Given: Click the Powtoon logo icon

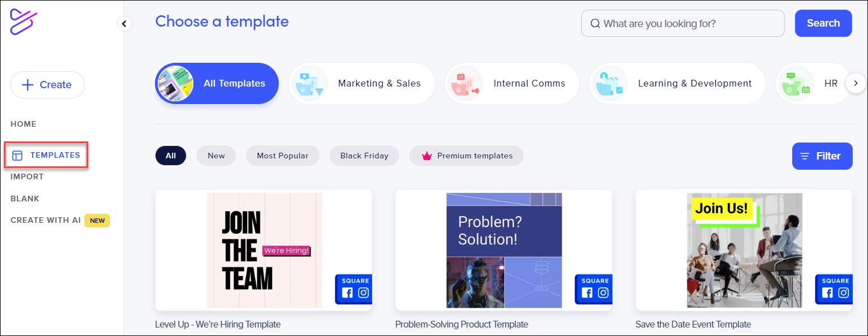Looking at the screenshot, I should [23, 22].
